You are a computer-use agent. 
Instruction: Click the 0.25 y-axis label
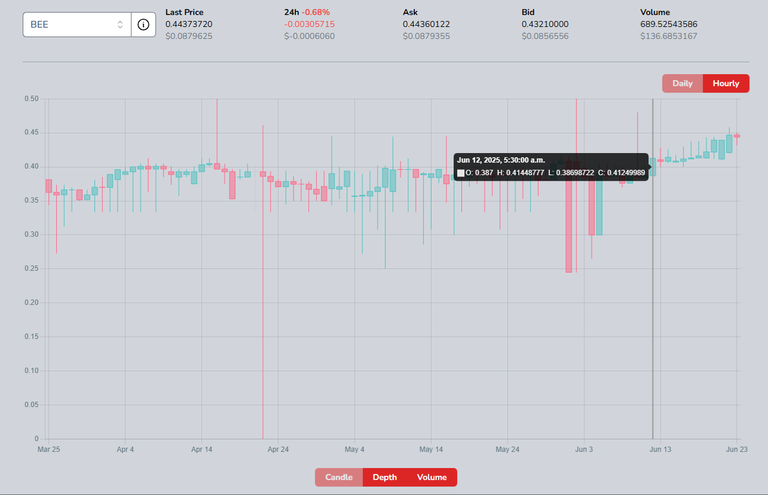click(x=31, y=268)
